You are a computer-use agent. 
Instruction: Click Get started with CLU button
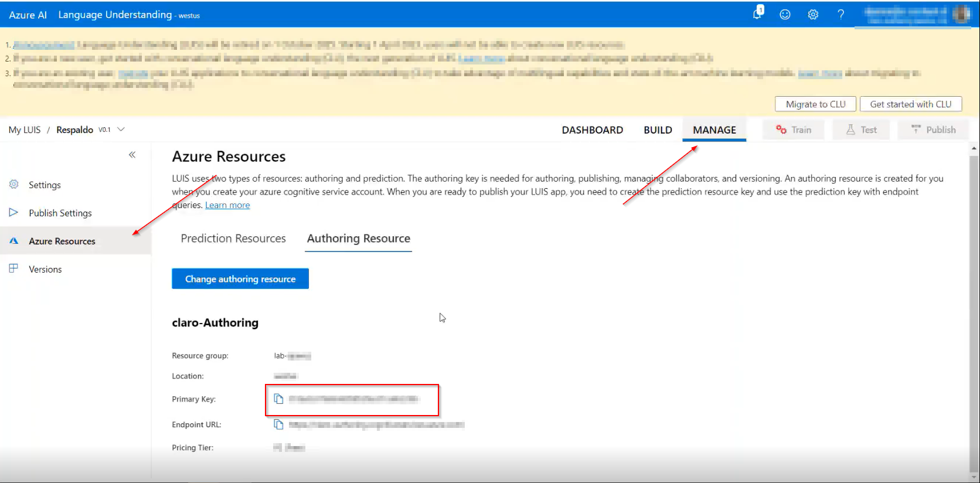point(910,104)
